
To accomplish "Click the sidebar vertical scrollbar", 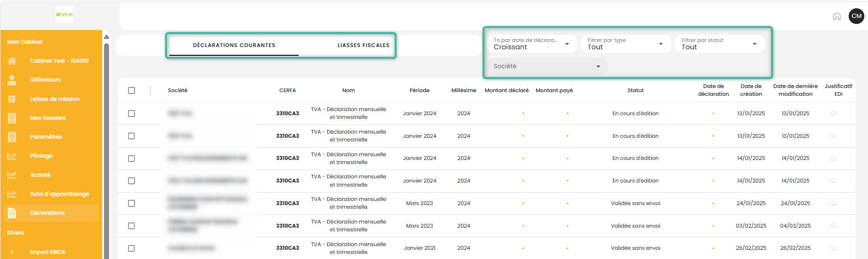I will pos(106,151).
